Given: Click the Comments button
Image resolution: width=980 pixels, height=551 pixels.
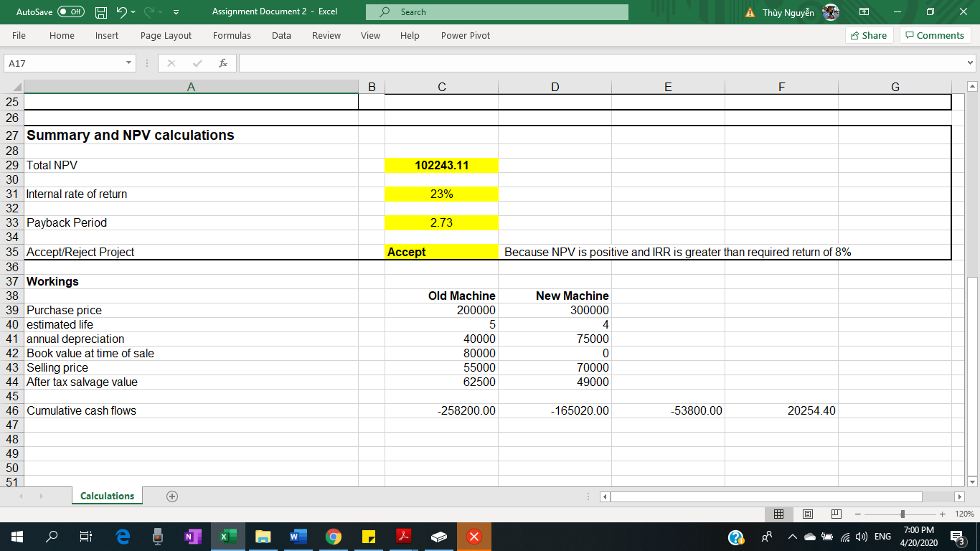Looking at the screenshot, I should [x=935, y=35].
